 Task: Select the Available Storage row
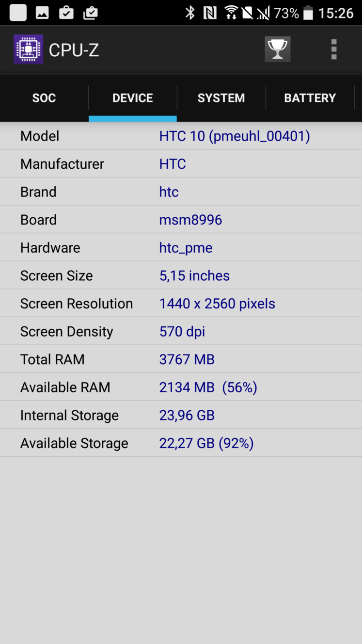[181, 443]
